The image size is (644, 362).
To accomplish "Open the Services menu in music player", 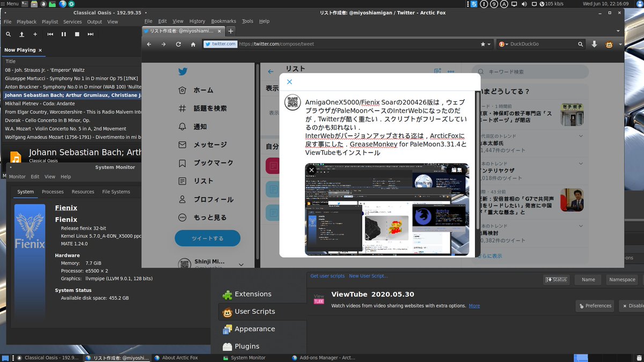I will pos(72,22).
